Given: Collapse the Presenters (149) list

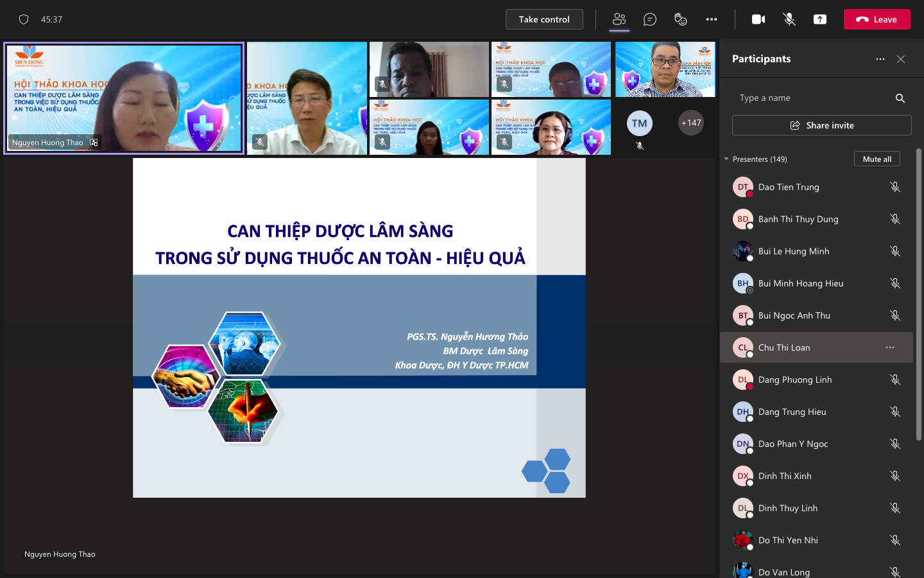Looking at the screenshot, I should click(x=726, y=159).
